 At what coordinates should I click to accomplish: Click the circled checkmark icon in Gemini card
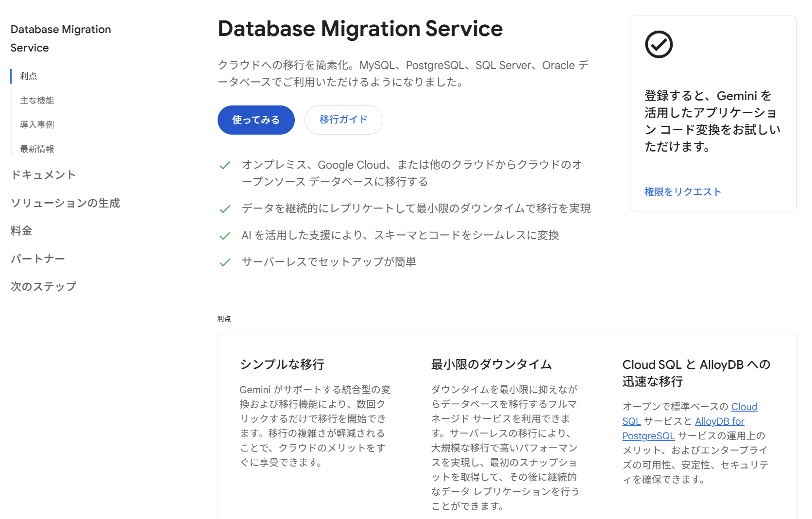click(659, 45)
